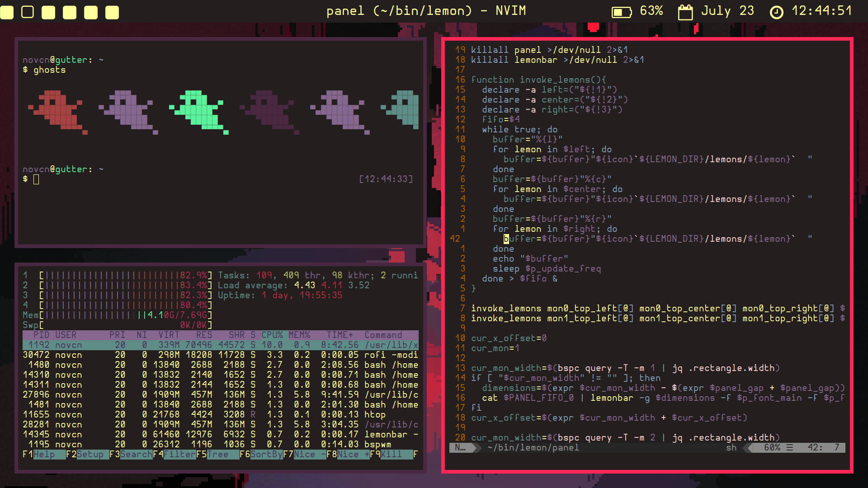Click the clock icon in top bar
The image size is (868, 488).
[776, 12]
